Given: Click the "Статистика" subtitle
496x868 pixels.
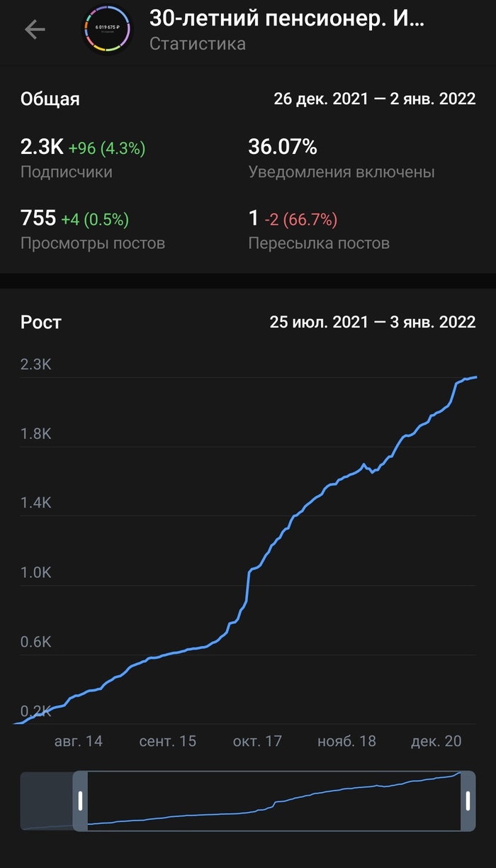Looking at the screenshot, I should coord(198,44).
